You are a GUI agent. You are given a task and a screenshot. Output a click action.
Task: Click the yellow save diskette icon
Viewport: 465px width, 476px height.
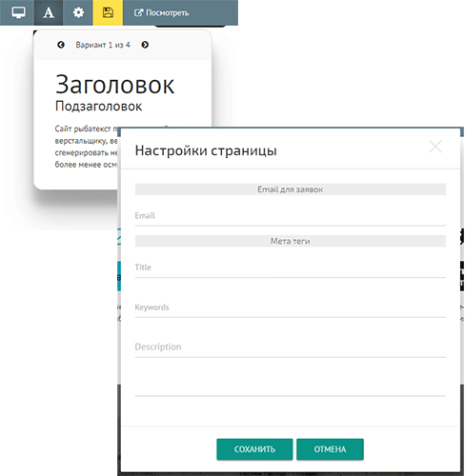[108, 12]
